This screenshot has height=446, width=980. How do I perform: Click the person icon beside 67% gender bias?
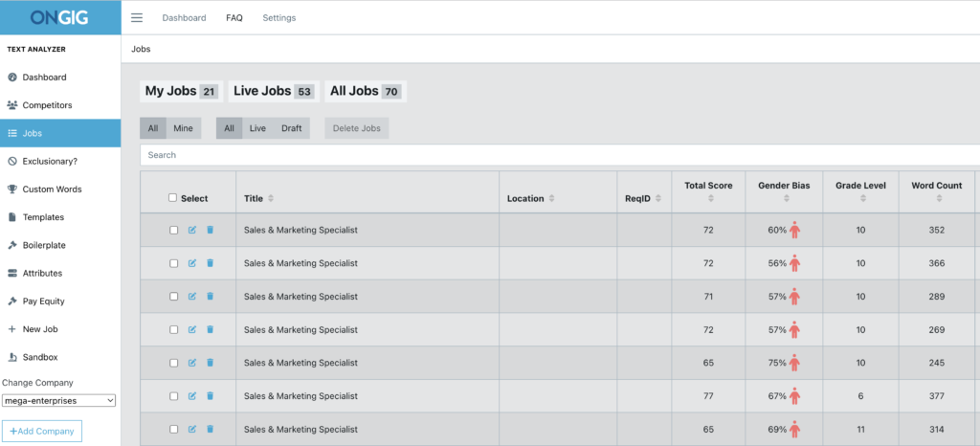pos(794,395)
